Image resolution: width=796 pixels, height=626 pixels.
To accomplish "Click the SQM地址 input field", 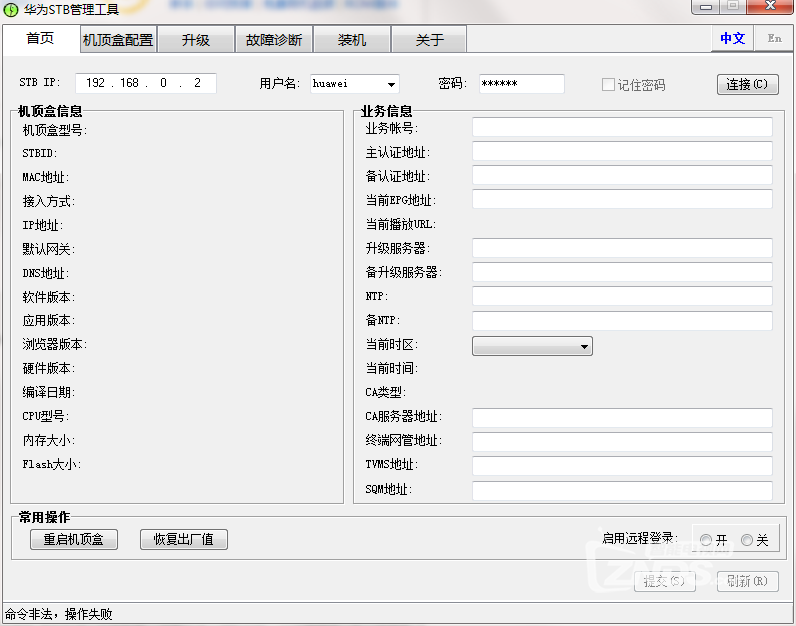I will click(622, 490).
